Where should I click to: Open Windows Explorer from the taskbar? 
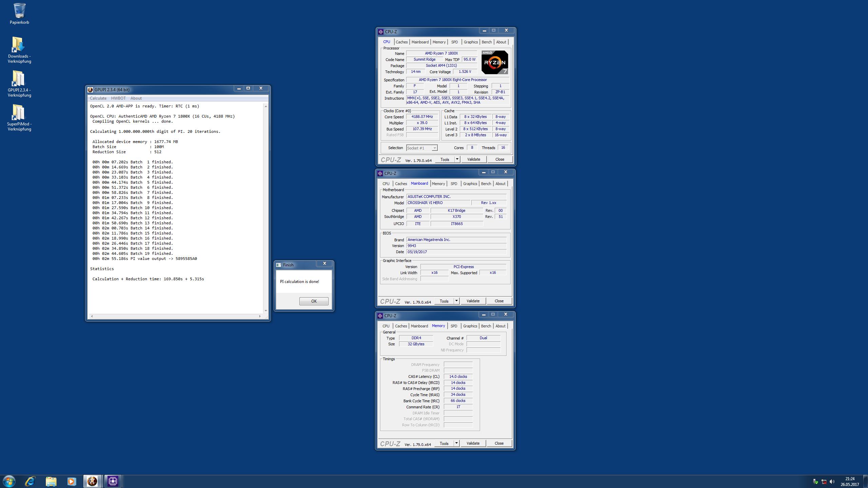pyautogui.click(x=51, y=481)
